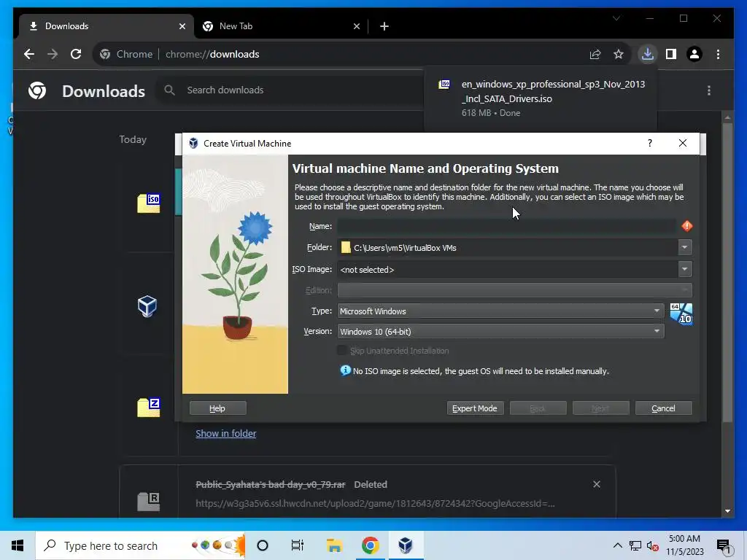Click the Today date heading

pos(133,139)
